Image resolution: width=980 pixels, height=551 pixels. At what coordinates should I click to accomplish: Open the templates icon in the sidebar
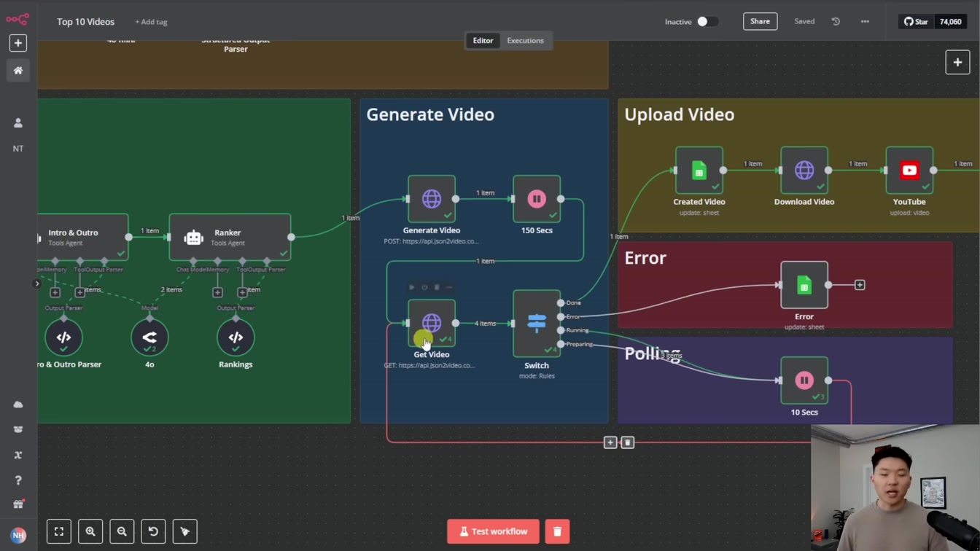18,429
